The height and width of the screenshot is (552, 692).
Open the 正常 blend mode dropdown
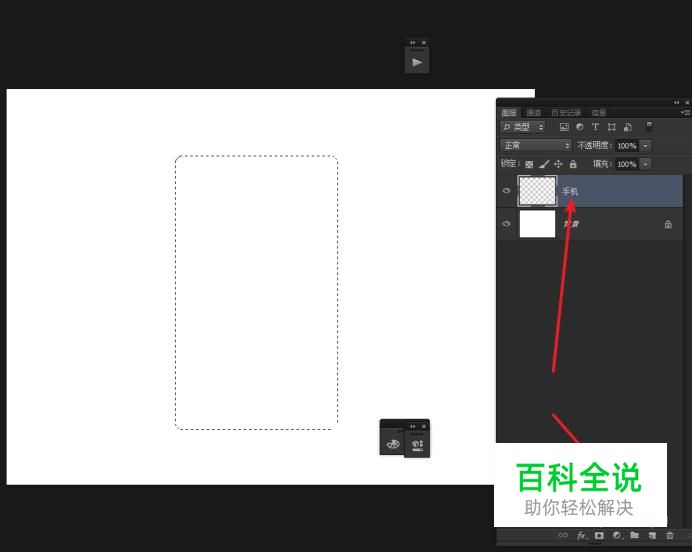[536, 145]
